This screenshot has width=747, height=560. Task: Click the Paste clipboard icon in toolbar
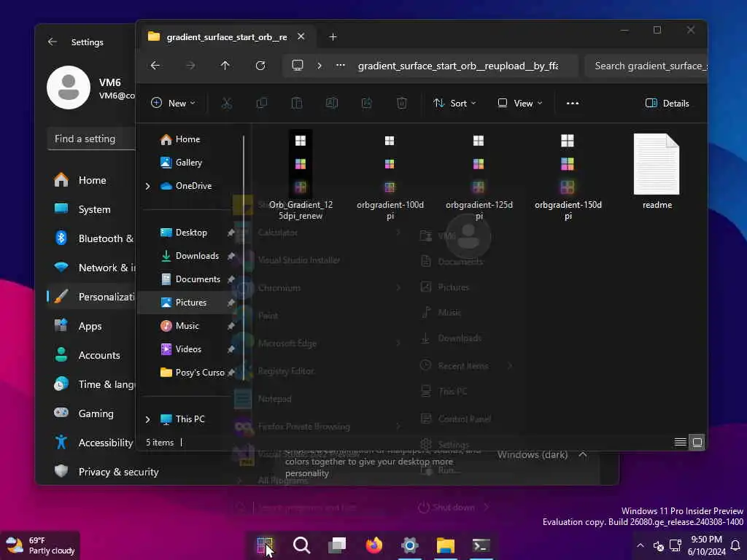tap(297, 104)
